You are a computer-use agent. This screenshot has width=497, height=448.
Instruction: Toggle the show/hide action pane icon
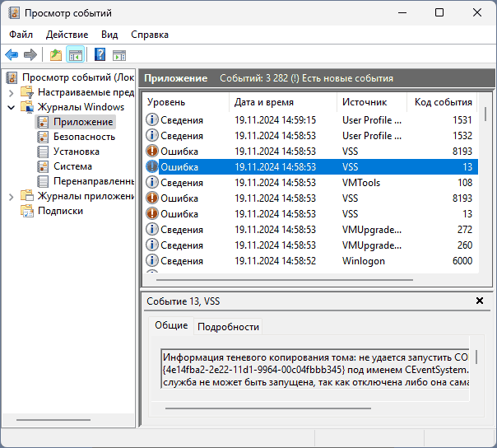pyautogui.click(x=119, y=55)
